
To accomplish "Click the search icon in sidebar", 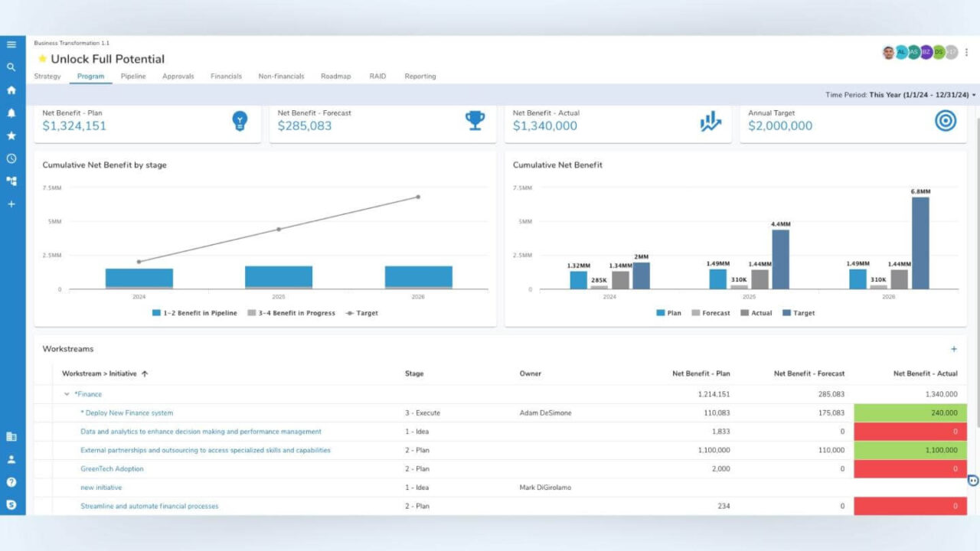I will click(x=11, y=67).
